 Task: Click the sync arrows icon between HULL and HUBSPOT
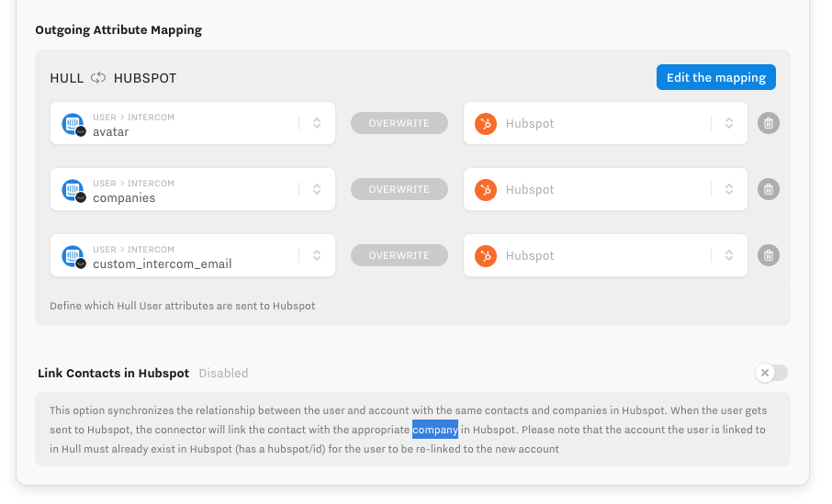click(98, 78)
